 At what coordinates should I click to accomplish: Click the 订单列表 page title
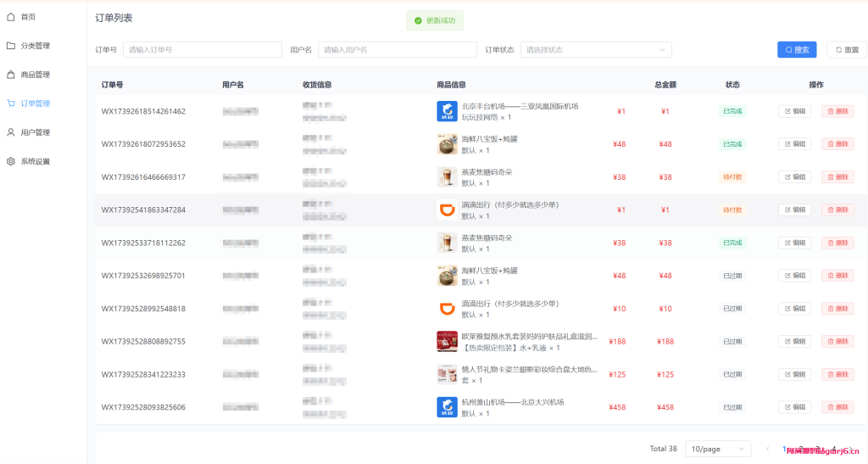point(114,18)
